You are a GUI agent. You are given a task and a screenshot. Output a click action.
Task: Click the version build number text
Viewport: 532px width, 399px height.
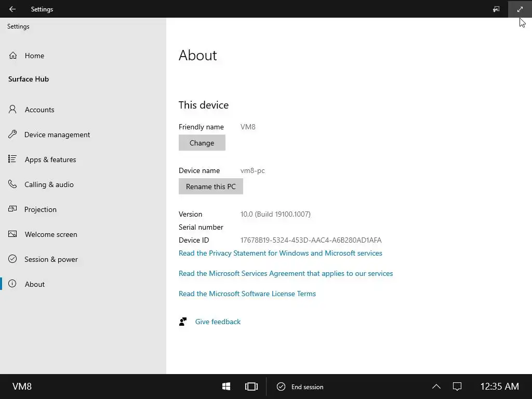click(275, 214)
